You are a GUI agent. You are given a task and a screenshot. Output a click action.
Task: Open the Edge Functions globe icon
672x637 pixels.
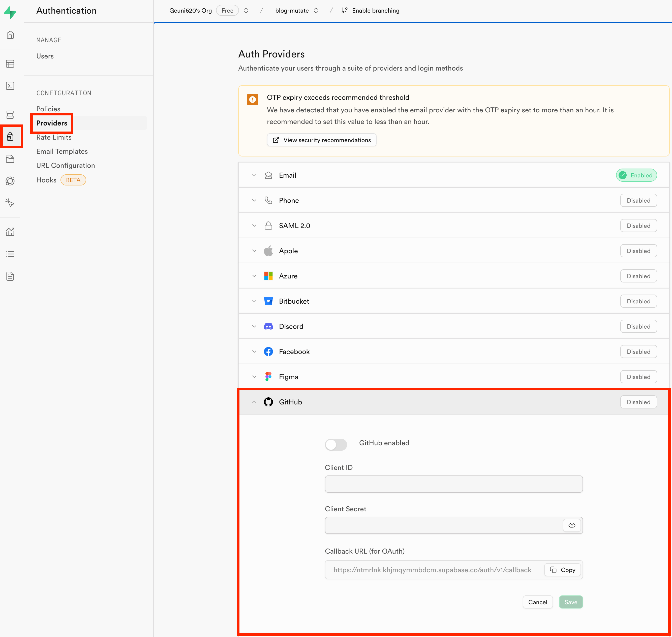[10, 181]
